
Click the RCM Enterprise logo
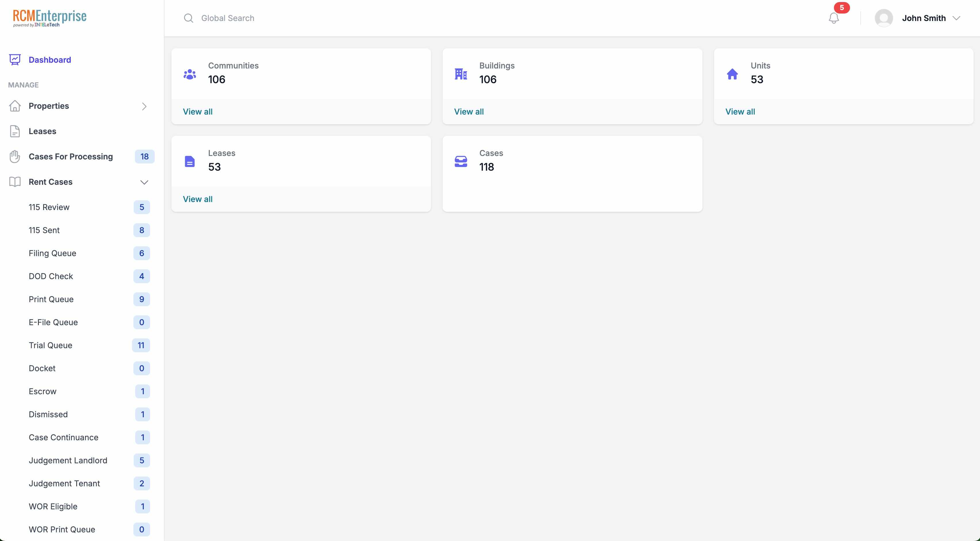(x=49, y=17)
